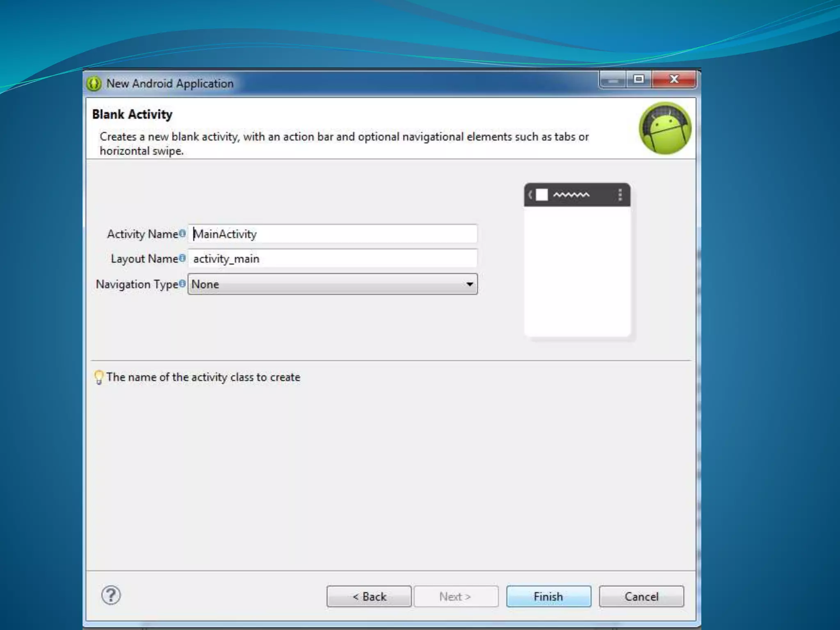The width and height of the screenshot is (840, 630).
Task: Click Layout Name info icon
Action: pyautogui.click(x=183, y=258)
